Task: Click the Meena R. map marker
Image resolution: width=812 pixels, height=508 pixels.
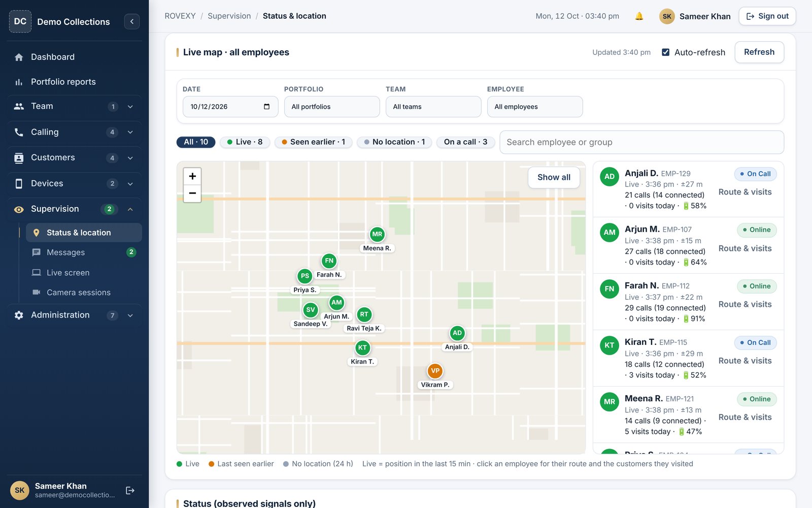Action: pyautogui.click(x=377, y=234)
